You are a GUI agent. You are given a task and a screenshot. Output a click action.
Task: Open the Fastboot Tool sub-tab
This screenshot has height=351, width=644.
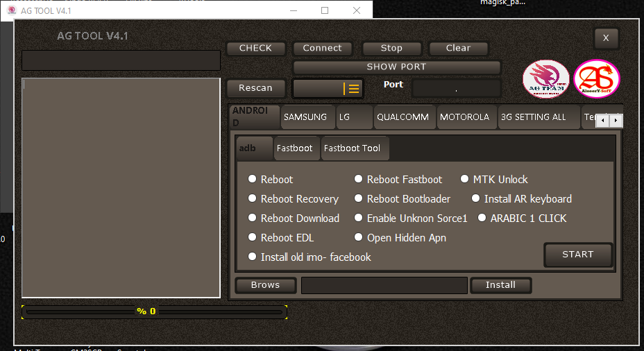coord(355,148)
